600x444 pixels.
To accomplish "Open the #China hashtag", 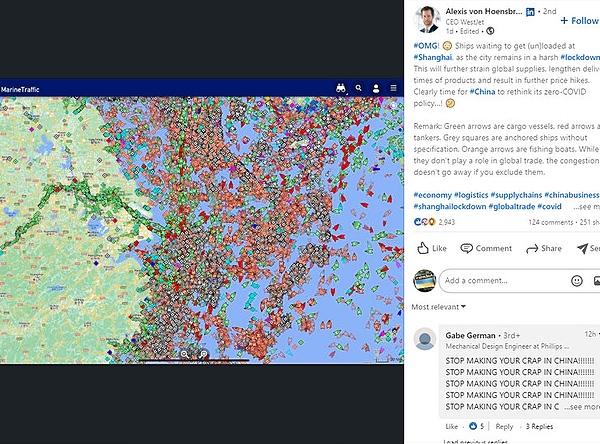I will [x=482, y=92].
